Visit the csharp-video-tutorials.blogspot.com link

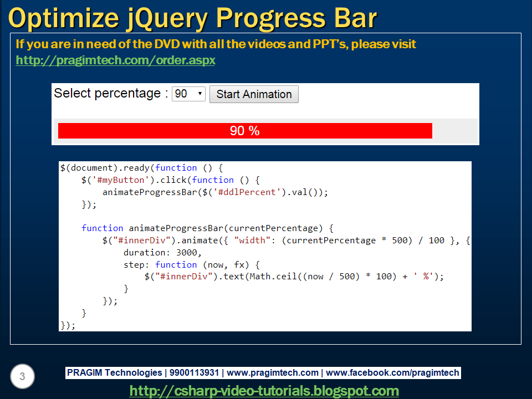tap(264, 391)
